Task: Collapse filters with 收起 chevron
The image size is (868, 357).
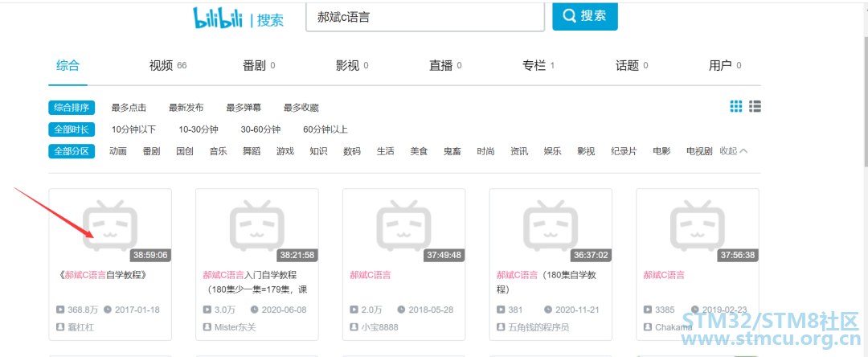Action: pyautogui.click(x=734, y=151)
